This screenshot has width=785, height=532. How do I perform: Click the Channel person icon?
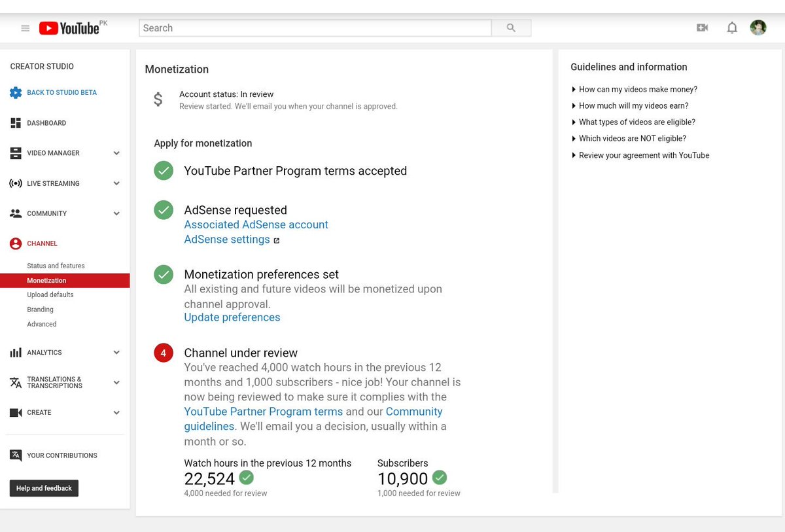coord(16,243)
